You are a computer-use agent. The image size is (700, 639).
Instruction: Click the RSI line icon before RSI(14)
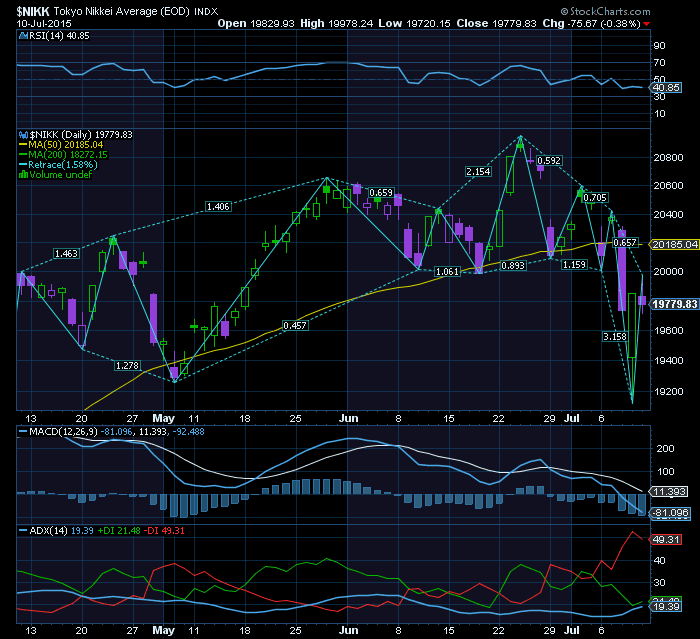[x=23, y=36]
